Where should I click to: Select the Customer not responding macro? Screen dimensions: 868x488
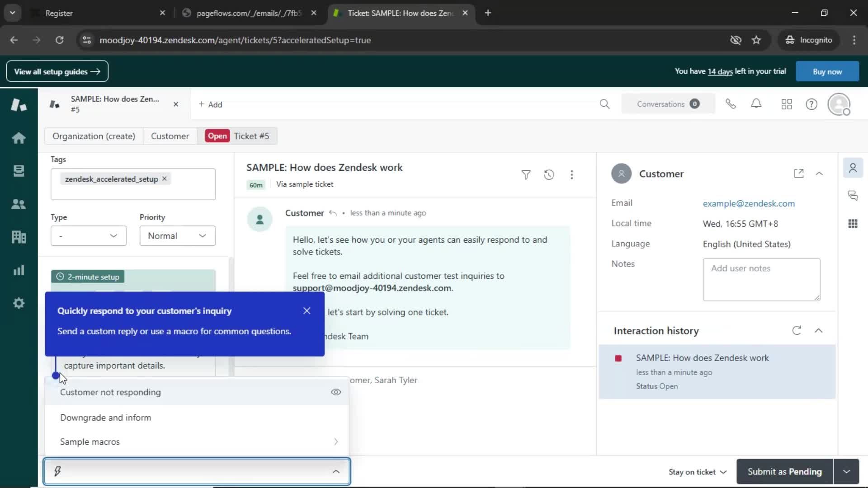[197, 392]
